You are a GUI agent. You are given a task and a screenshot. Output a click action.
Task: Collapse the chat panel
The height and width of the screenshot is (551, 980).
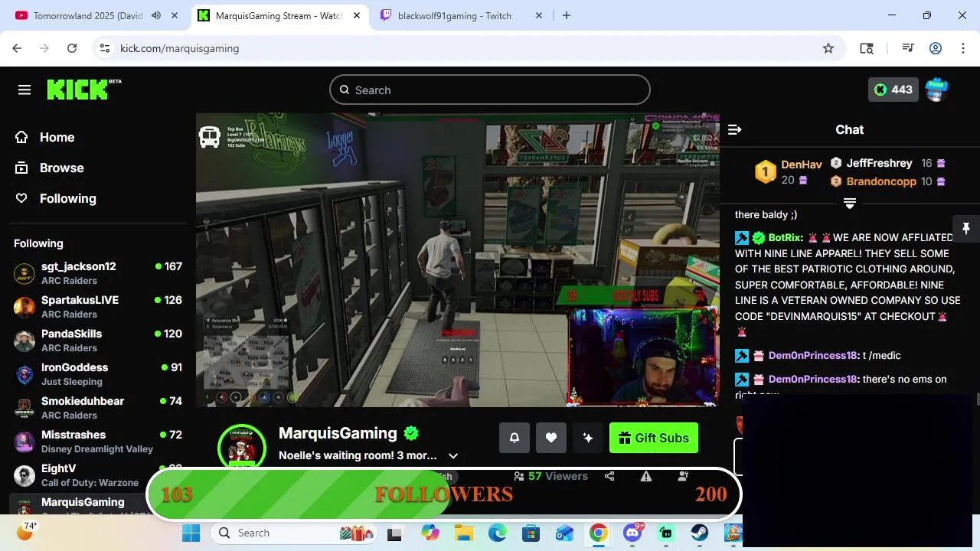734,129
